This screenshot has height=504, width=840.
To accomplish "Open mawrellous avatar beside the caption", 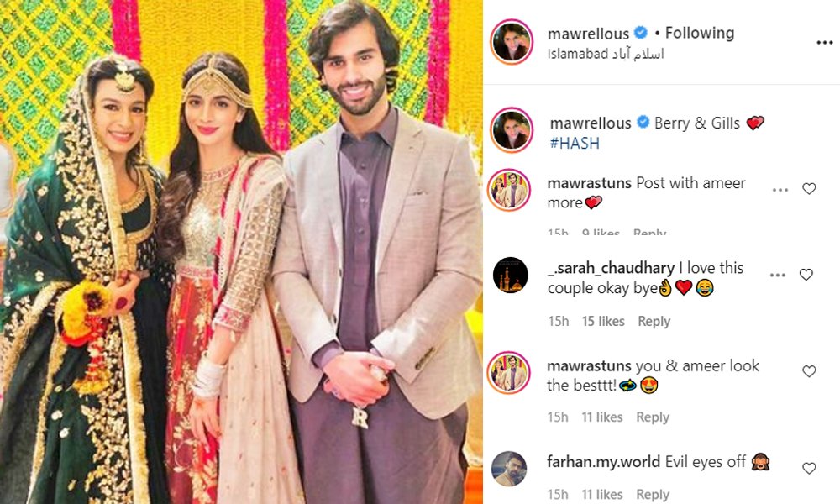I will (512, 130).
